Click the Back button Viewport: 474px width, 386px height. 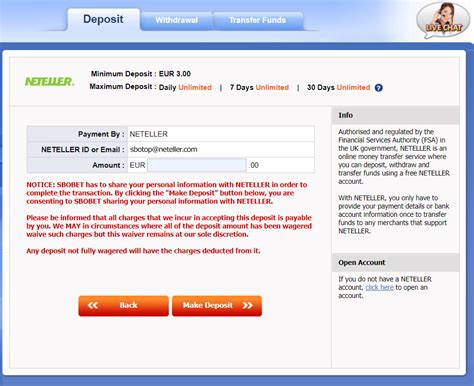coord(123,305)
